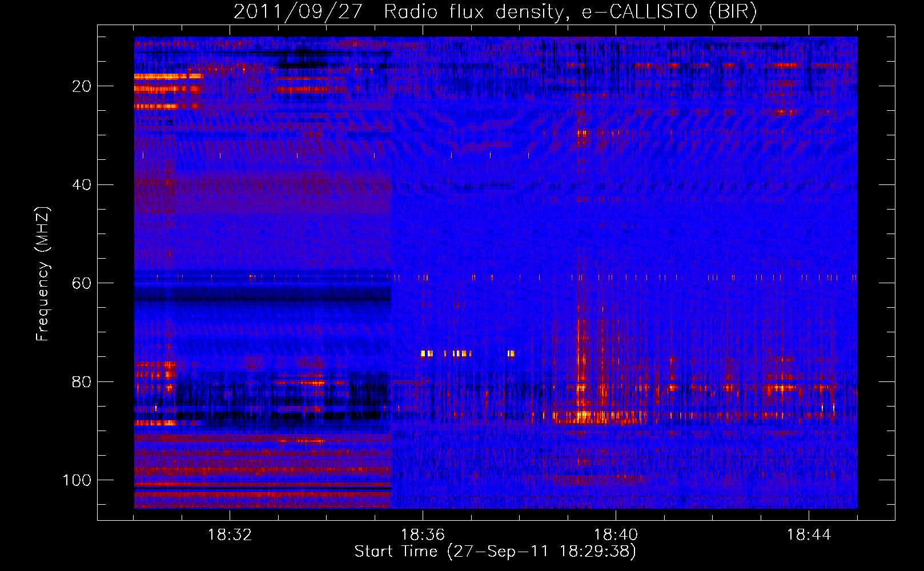Click the 18:44 time tick label
Screen dimensions: 924x571
809,535
